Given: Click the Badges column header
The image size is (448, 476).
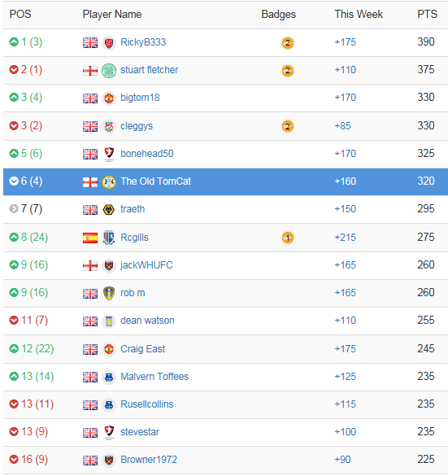Looking at the screenshot, I should (x=278, y=15).
